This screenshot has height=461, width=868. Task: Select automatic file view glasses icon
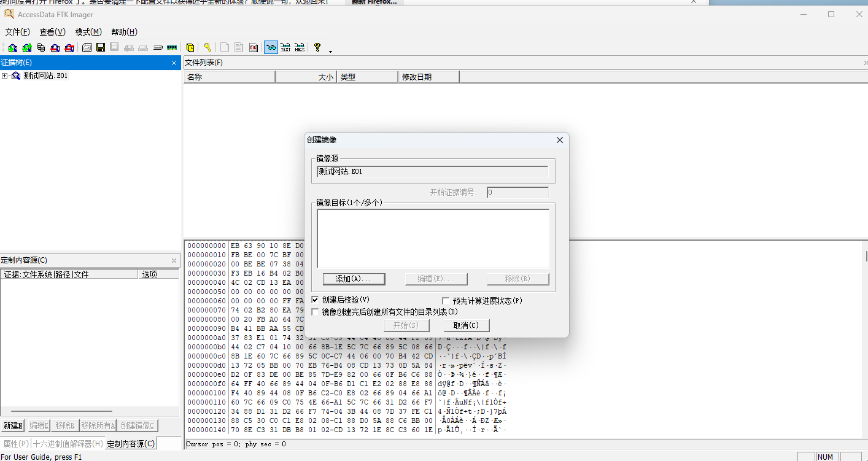pyautogui.click(x=271, y=47)
